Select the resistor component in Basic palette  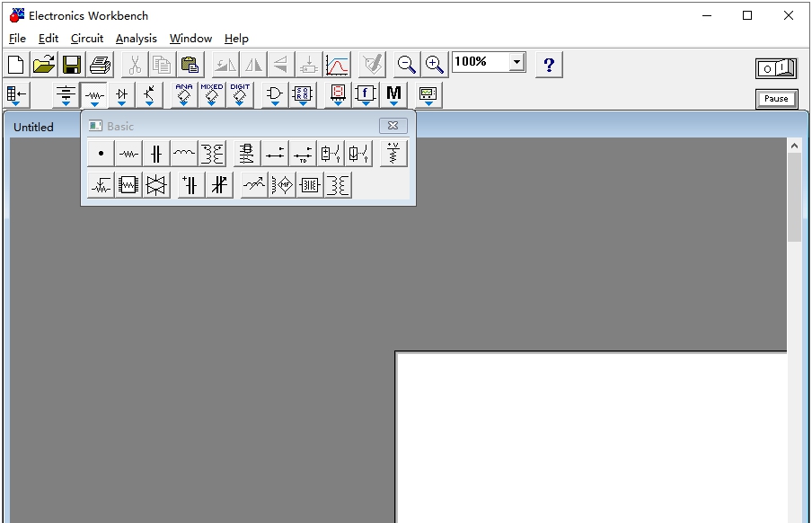coord(128,154)
